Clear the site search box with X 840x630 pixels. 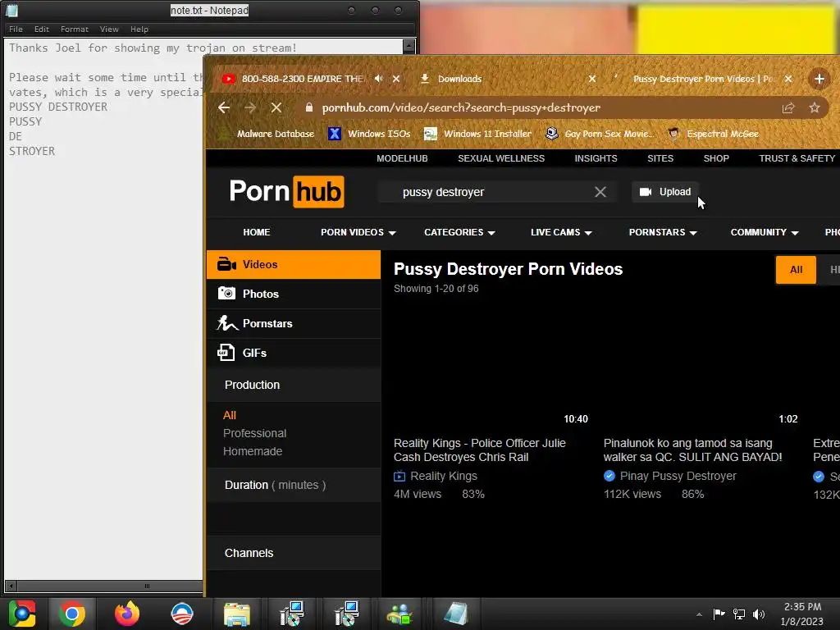point(600,192)
